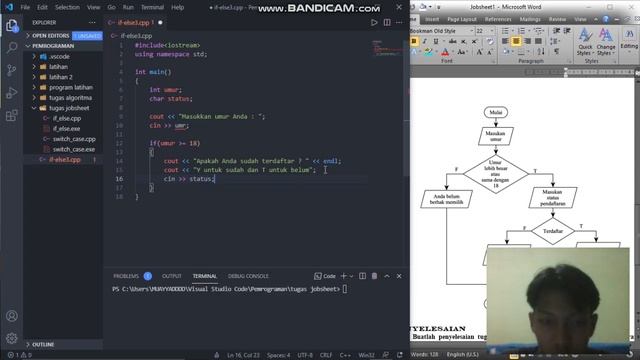Toggle Underline formatting in Word
This screenshot has height=360, width=640.
[x=436, y=42]
